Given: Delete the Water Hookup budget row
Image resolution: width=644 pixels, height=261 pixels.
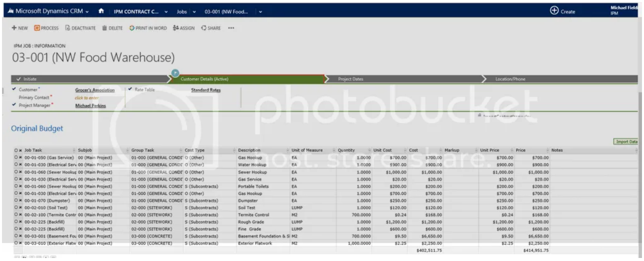Looking at the screenshot, I should [21, 165].
